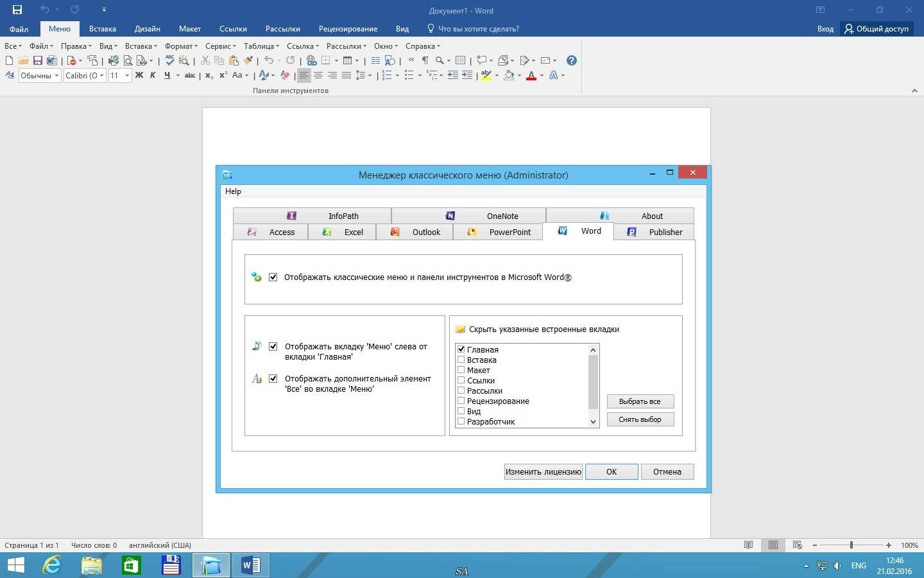
Task: Toggle 'Отображать классические меню' checkbox
Action: click(273, 277)
